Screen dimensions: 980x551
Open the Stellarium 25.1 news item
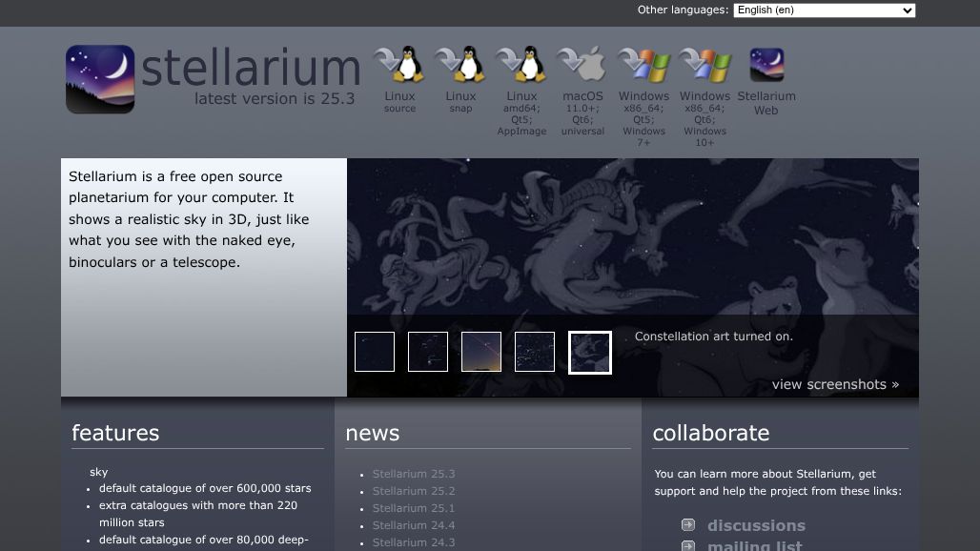(414, 508)
